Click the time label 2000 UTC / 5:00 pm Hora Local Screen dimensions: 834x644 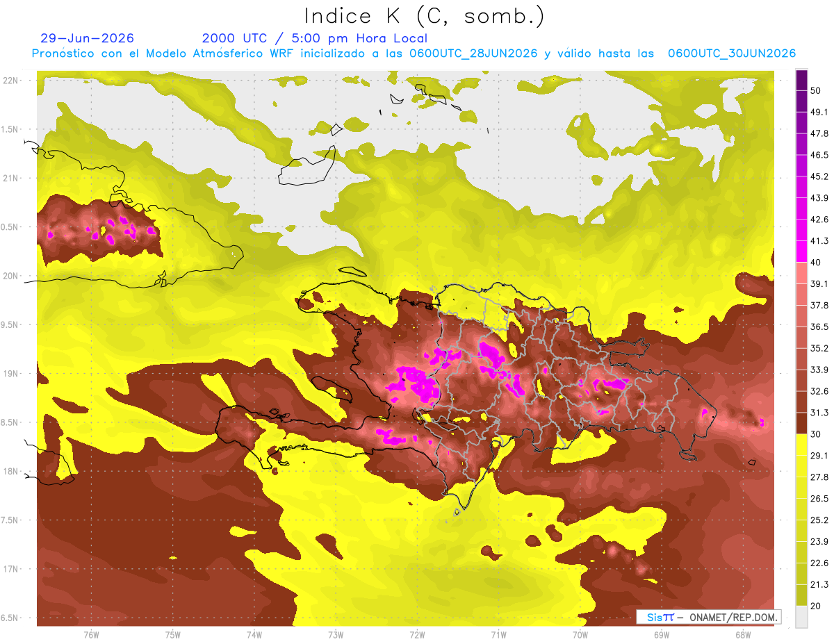click(315, 38)
